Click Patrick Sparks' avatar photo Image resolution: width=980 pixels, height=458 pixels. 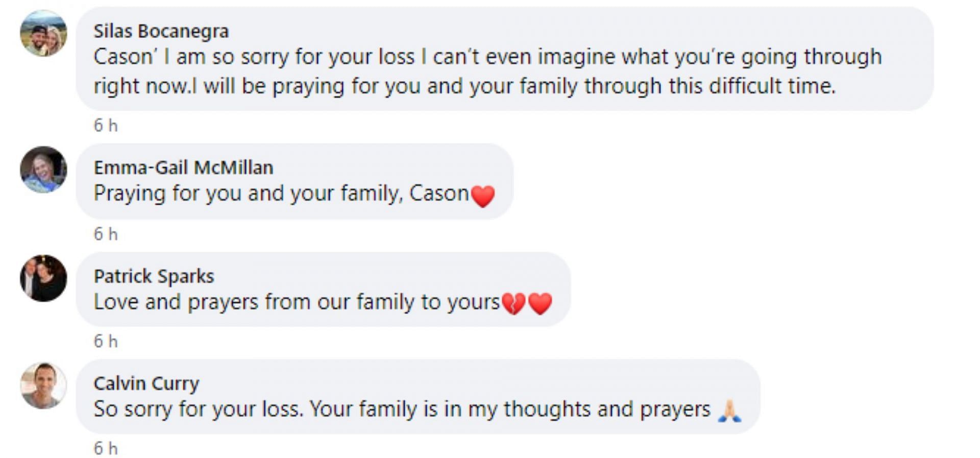tap(43, 278)
